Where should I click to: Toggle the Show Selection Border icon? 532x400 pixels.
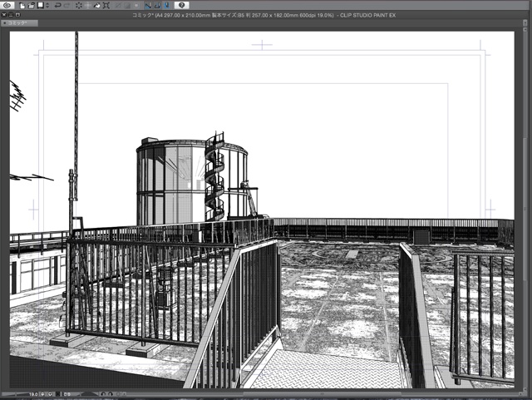[x=136, y=6]
